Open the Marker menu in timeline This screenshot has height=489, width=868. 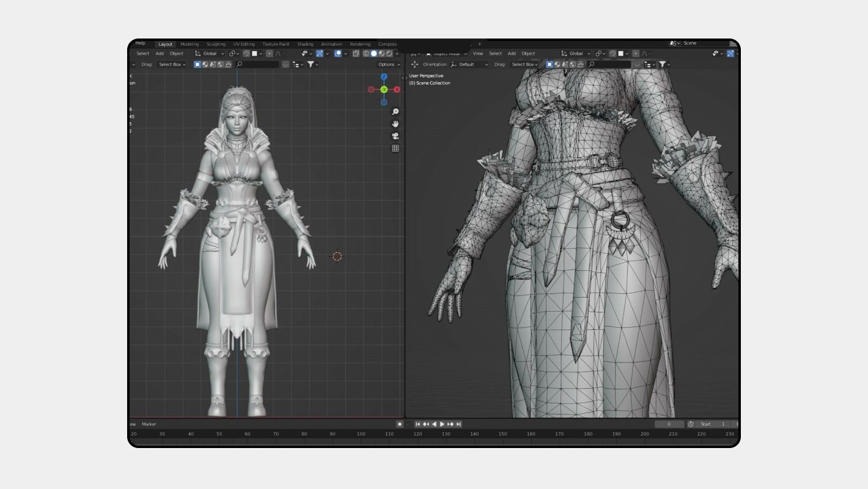pos(149,424)
